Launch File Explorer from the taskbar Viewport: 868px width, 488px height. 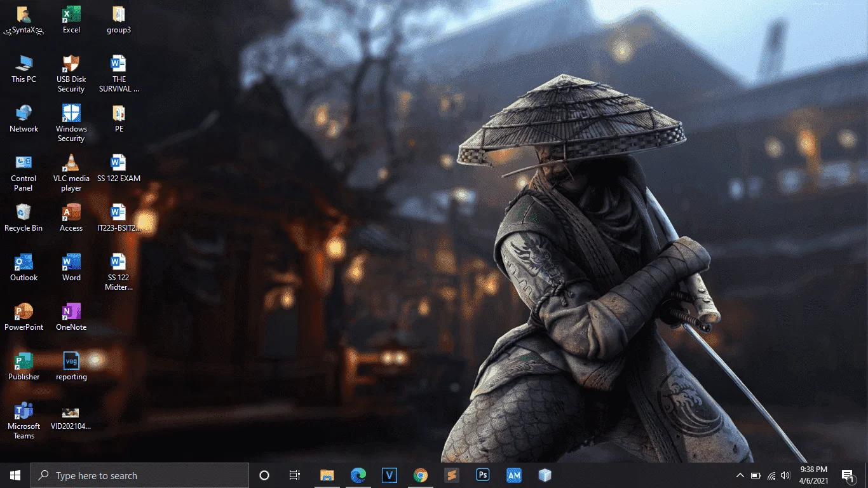tap(327, 475)
